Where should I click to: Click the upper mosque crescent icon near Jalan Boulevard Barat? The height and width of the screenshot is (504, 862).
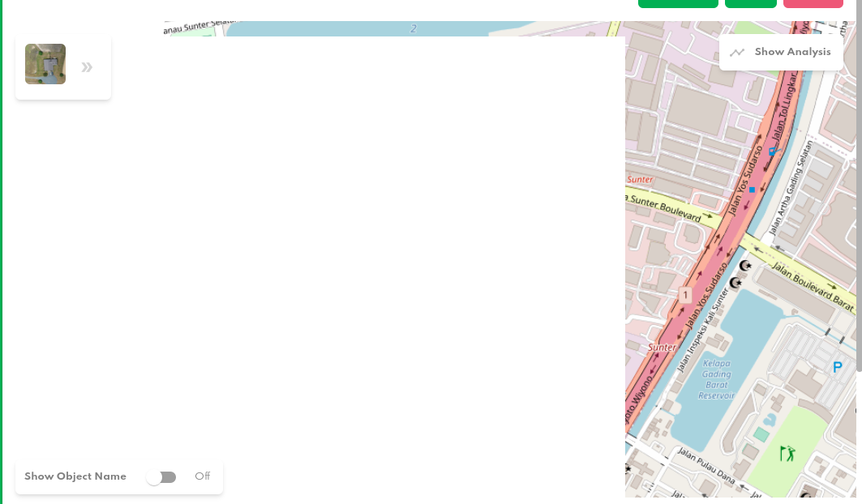pyautogui.click(x=744, y=266)
